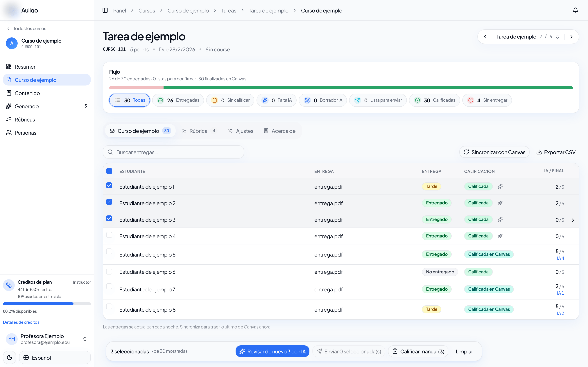The image size is (588, 367).
Task: Open Detalles de créditos link
Action: point(21,322)
